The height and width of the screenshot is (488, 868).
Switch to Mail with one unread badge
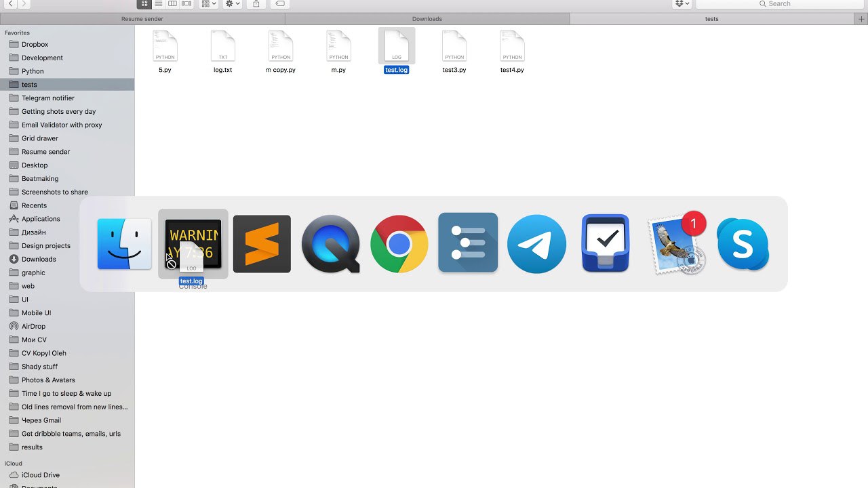[677, 243]
